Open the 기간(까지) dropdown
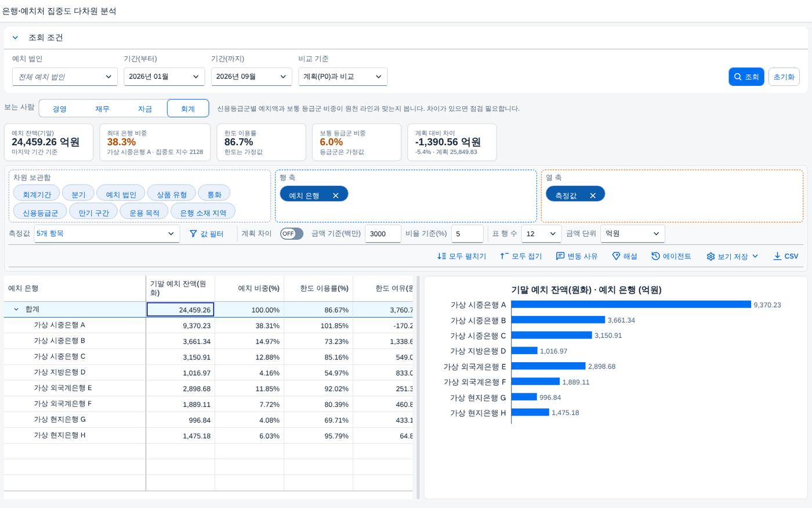The width and height of the screenshot is (812, 508). click(x=251, y=77)
